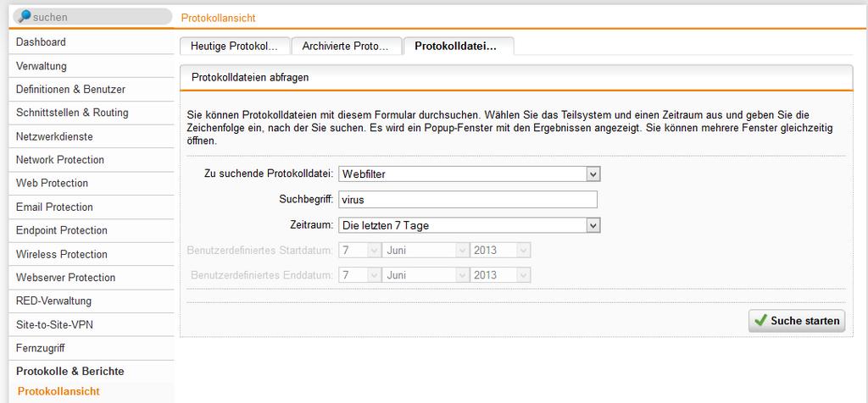Collapse the Protokolle & Berichte section
Viewport: 868px width, 403px height.
[x=70, y=371]
